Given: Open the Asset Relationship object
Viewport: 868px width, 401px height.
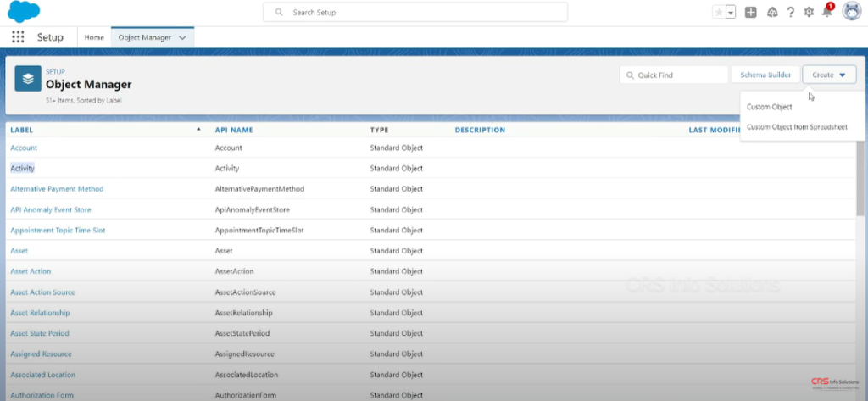Looking at the screenshot, I should tap(40, 313).
